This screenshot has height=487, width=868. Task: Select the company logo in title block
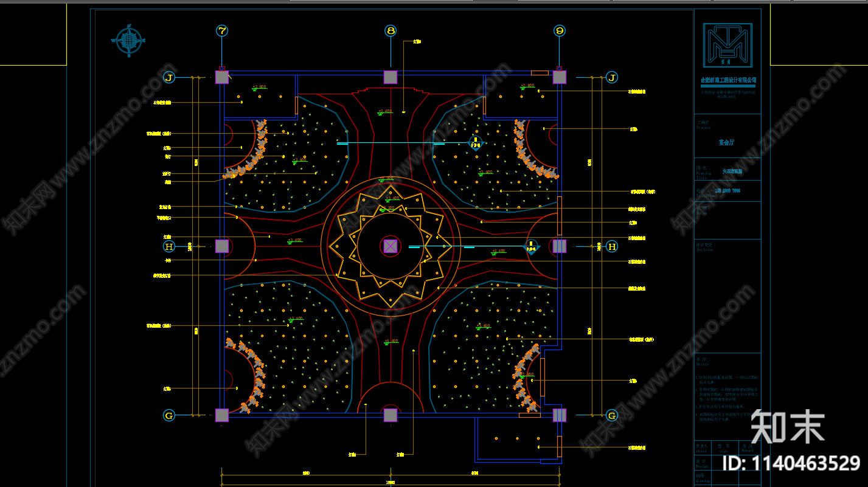[x=727, y=46]
